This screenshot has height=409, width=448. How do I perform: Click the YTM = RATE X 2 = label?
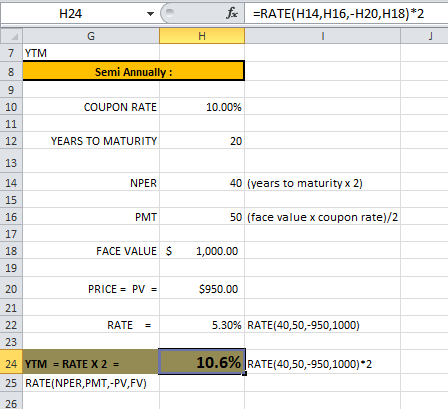pos(91,363)
